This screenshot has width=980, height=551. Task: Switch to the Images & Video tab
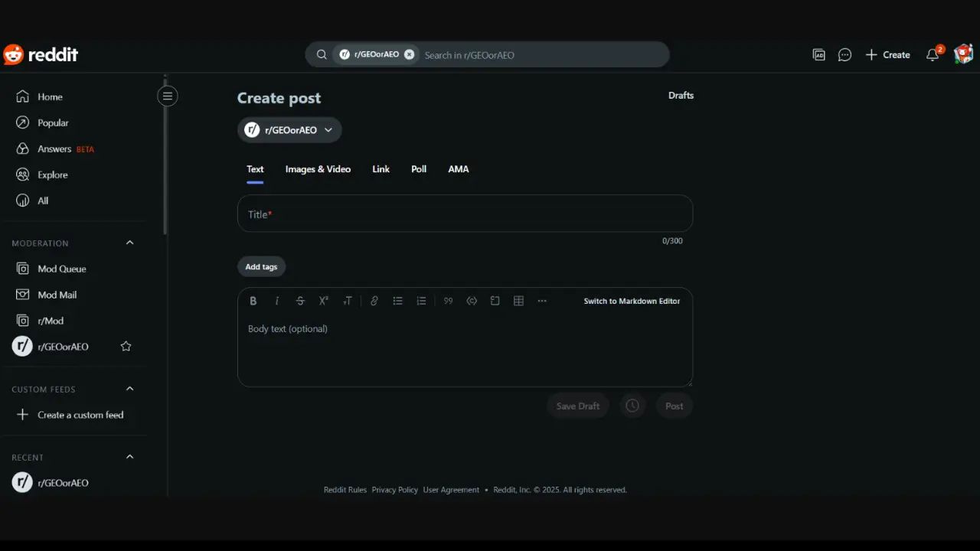(318, 169)
